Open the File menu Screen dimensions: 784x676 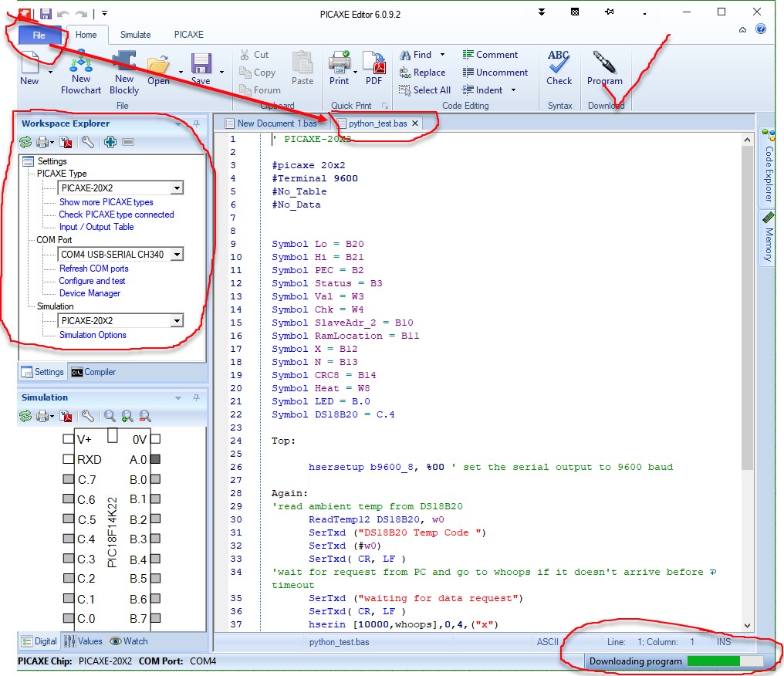coord(39,35)
